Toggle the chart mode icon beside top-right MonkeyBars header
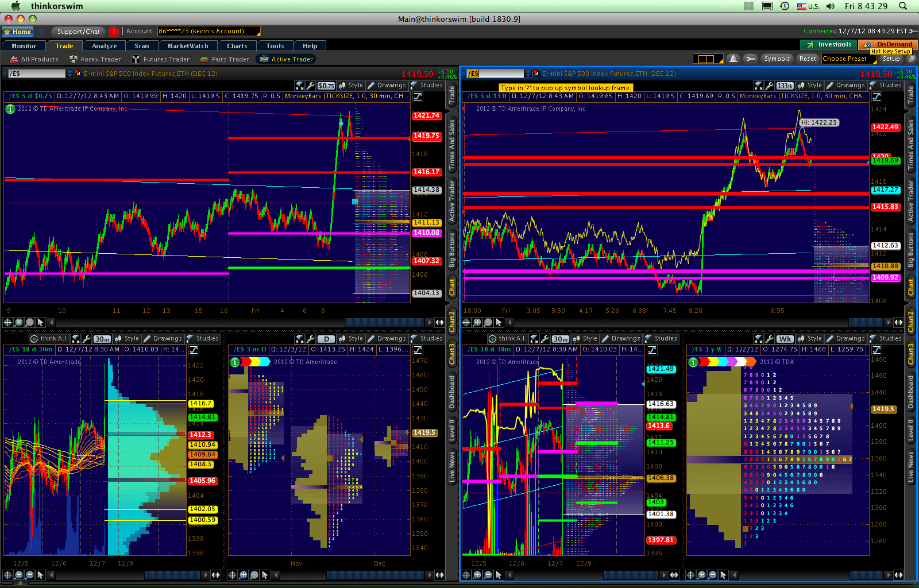 coord(876,96)
